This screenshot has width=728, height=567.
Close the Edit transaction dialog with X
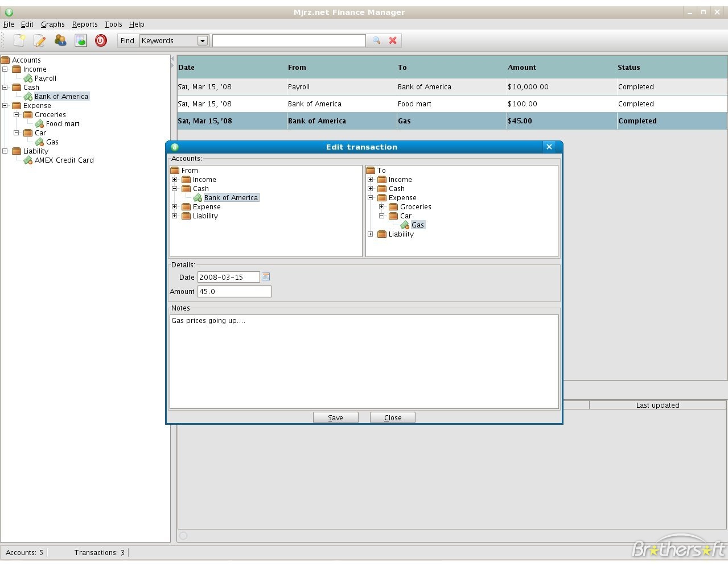pos(549,147)
